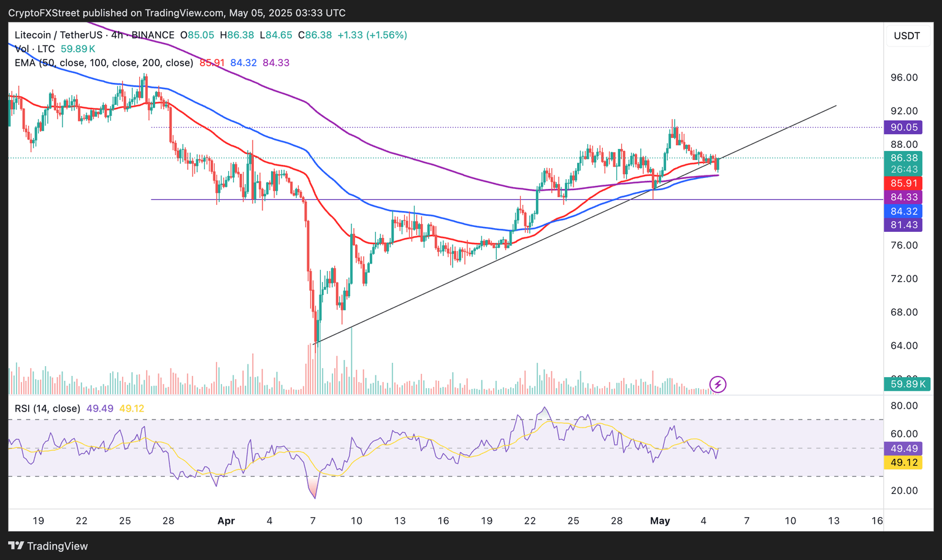942x560 pixels.
Task: Click the EMA indicator legend label
Action: pyautogui.click(x=104, y=63)
